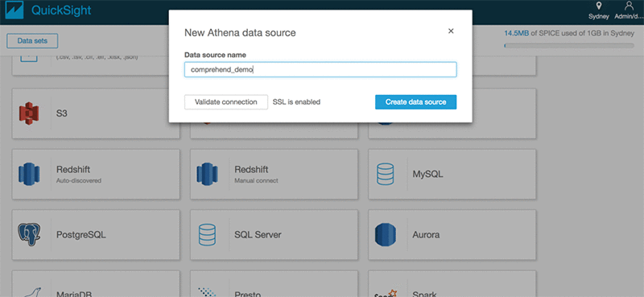Click the SPICE usage progress bar
The image size is (644, 297).
[x=569, y=46]
